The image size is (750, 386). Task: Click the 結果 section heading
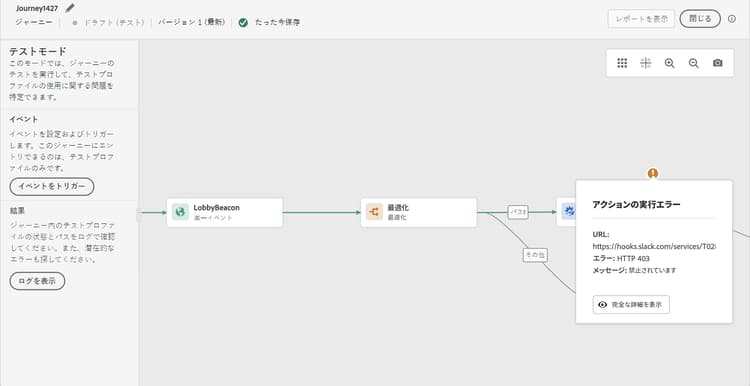coord(17,210)
